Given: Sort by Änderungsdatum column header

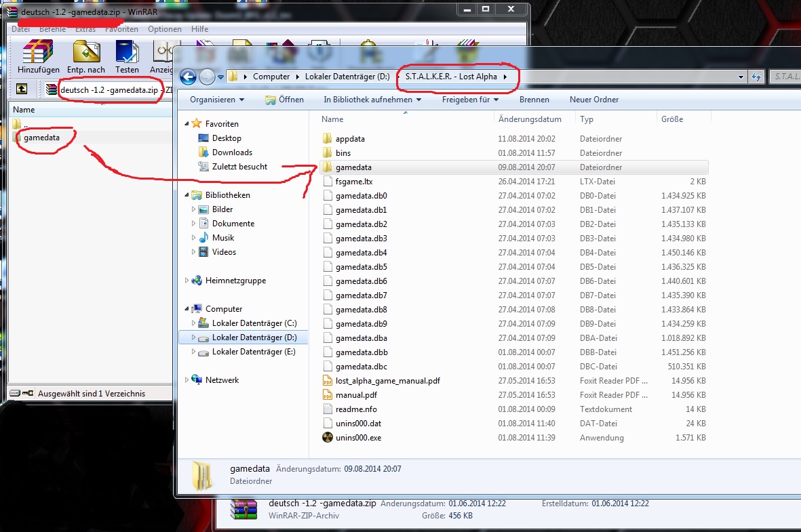Looking at the screenshot, I should pyautogui.click(x=534, y=119).
